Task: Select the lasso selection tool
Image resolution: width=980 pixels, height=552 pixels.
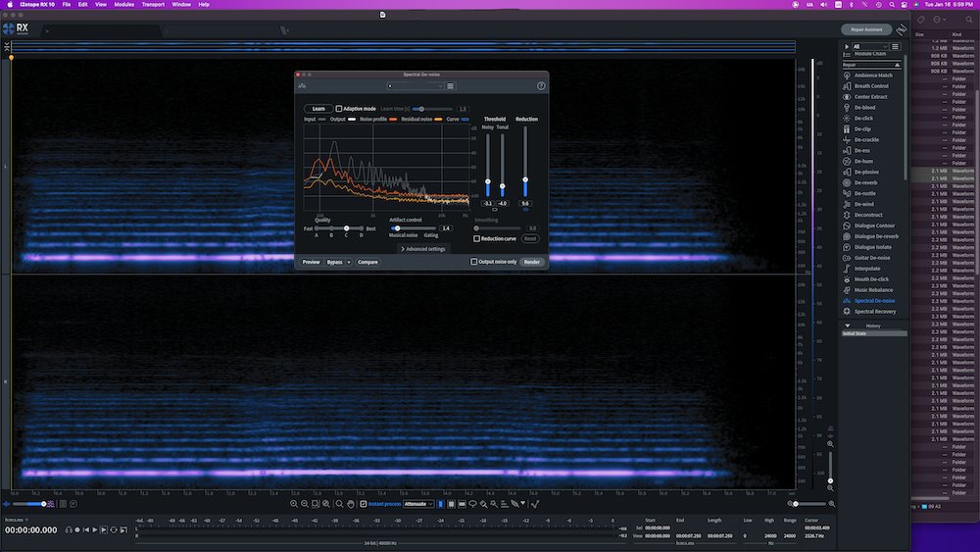Action: tap(472, 504)
